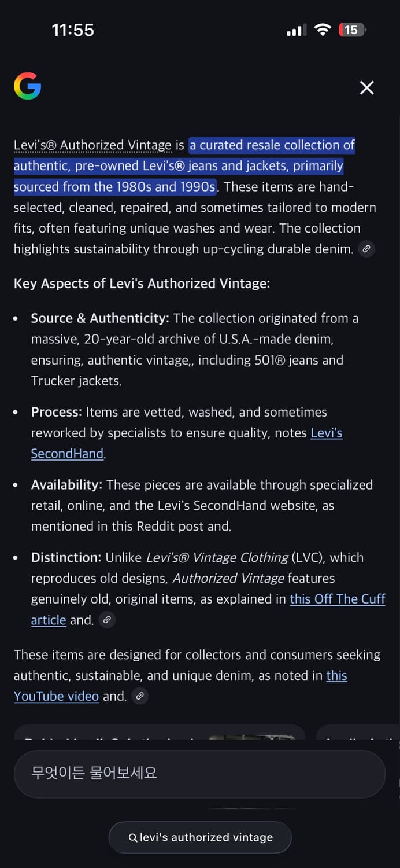Viewport: 400px width, 868px height.
Task: Tap "levi's authorized vintage" search pill
Action: (200, 837)
